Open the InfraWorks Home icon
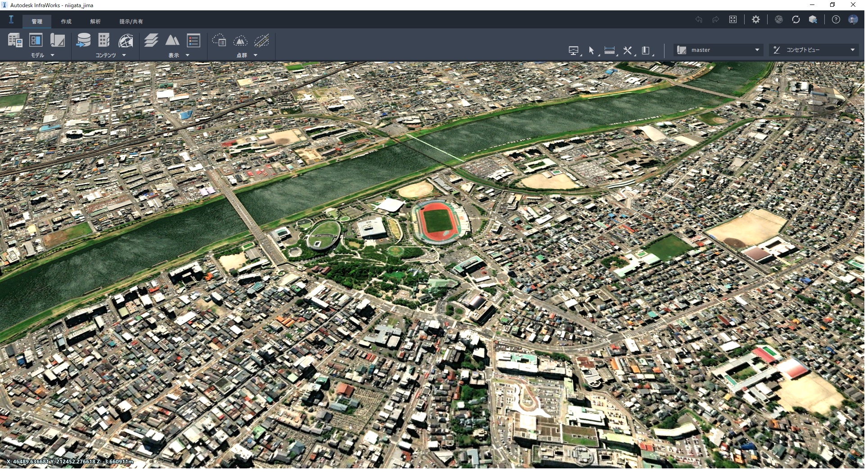 [11, 19]
